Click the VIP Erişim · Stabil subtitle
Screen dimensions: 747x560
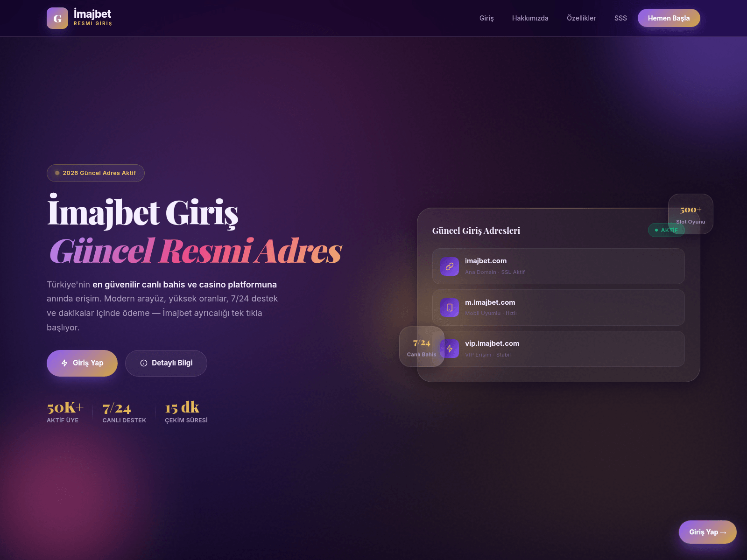(488, 355)
